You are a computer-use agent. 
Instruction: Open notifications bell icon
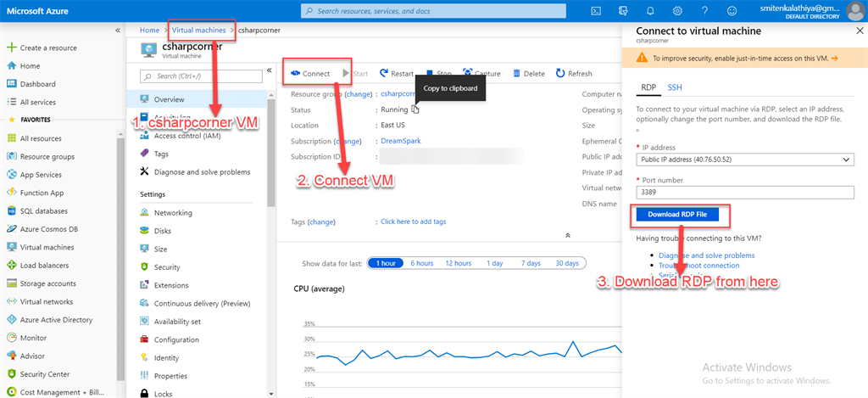pyautogui.click(x=650, y=10)
